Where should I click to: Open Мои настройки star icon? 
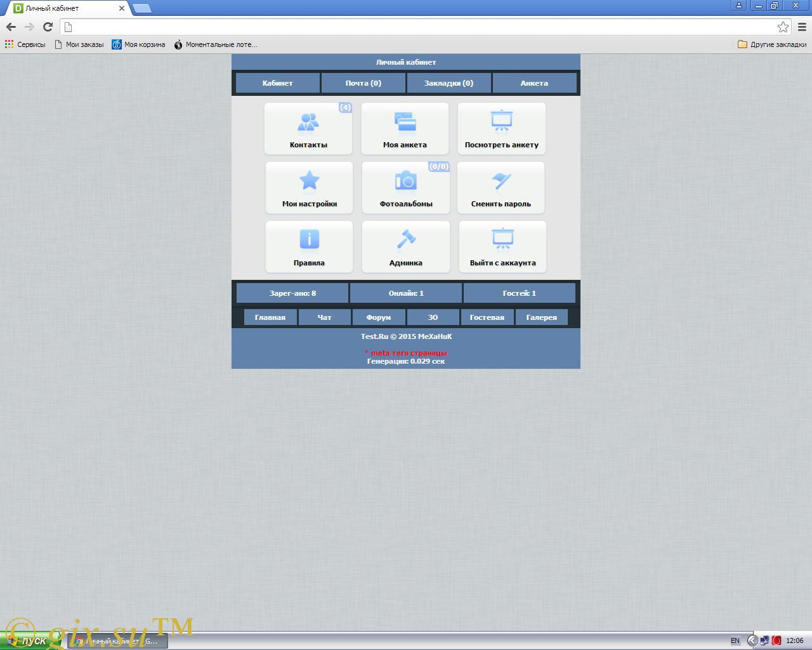click(x=309, y=181)
